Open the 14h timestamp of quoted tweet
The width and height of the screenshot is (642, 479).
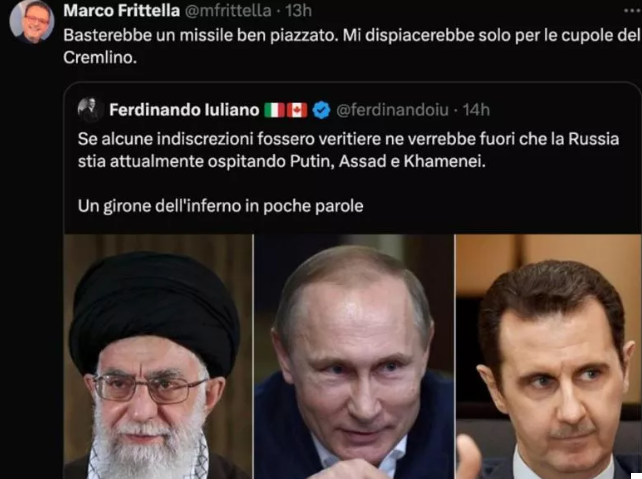(476, 110)
